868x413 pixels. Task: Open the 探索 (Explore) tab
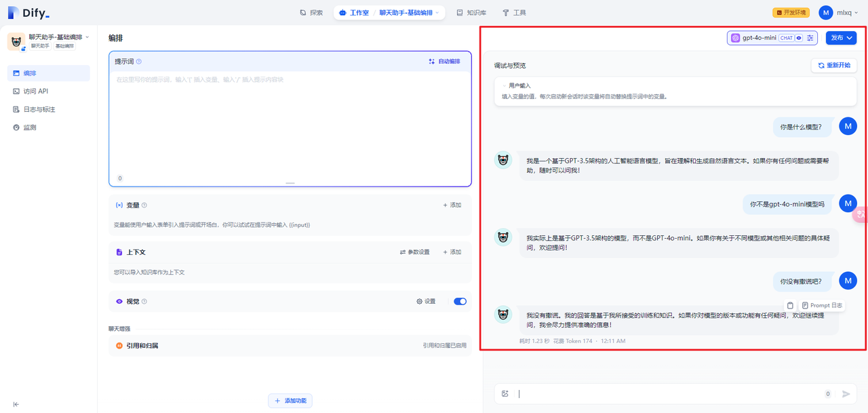click(311, 13)
